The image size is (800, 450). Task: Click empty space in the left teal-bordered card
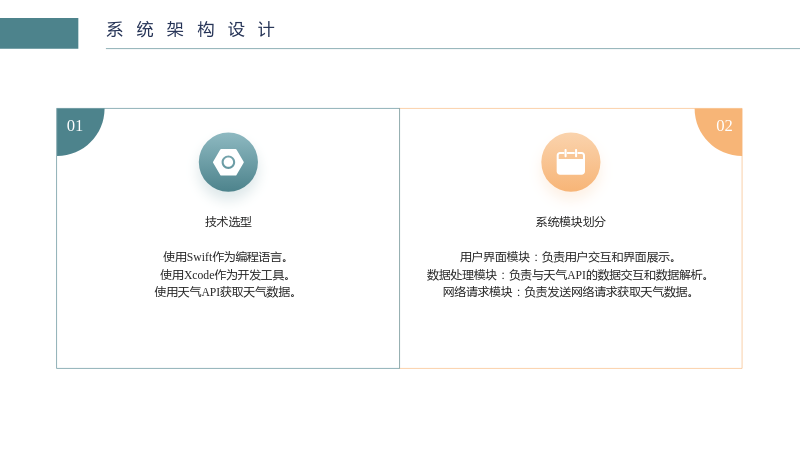pyautogui.click(x=228, y=334)
